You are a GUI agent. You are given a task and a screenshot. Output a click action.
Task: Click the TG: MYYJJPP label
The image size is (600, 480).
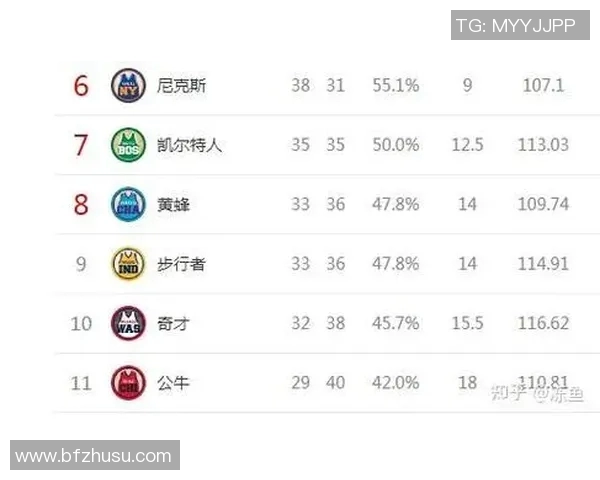point(516,25)
